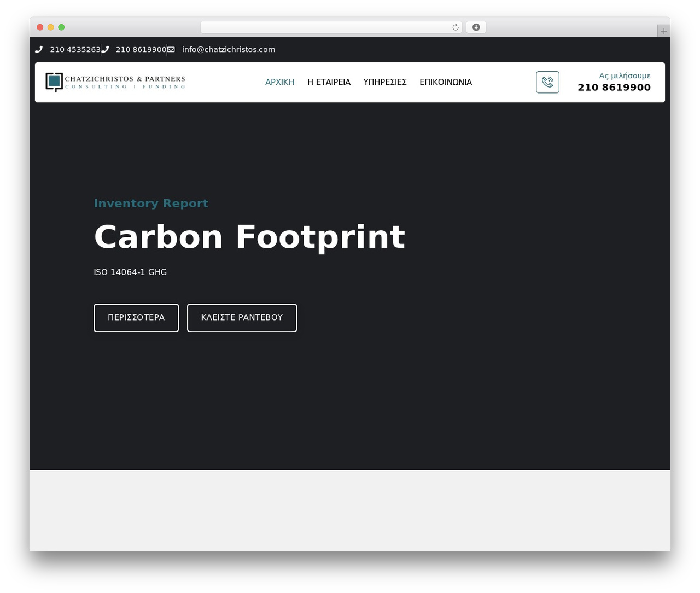This screenshot has height=593, width=700.
Task: Open the ΥΠΗΡΕΣΙΕΣ menu
Action: point(385,82)
